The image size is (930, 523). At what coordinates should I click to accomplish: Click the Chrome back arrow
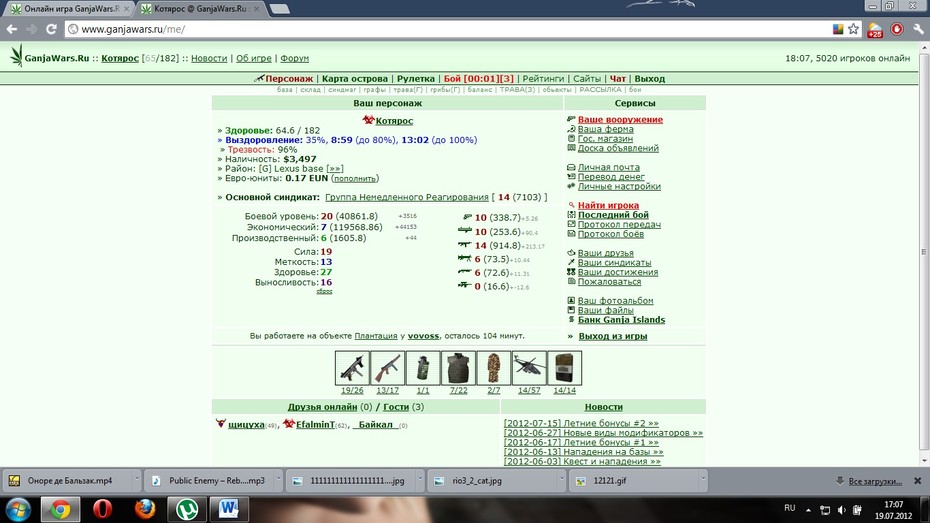point(12,29)
